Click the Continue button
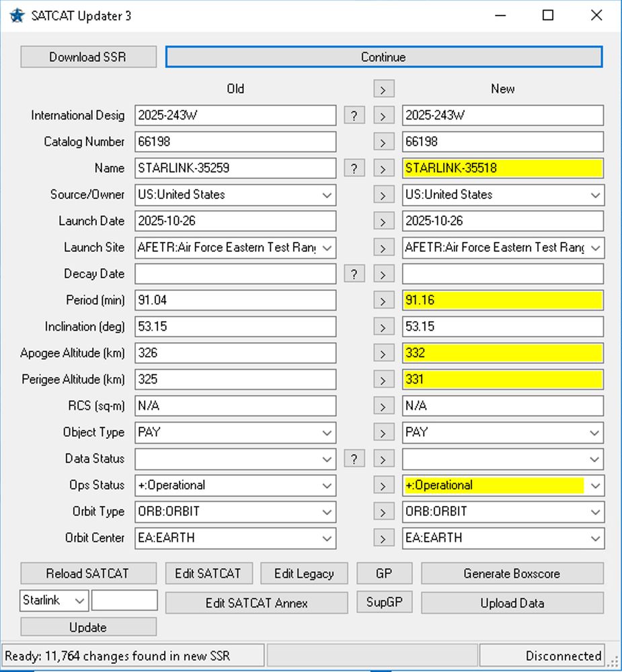622x672 pixels. click(x=384, y=57)
